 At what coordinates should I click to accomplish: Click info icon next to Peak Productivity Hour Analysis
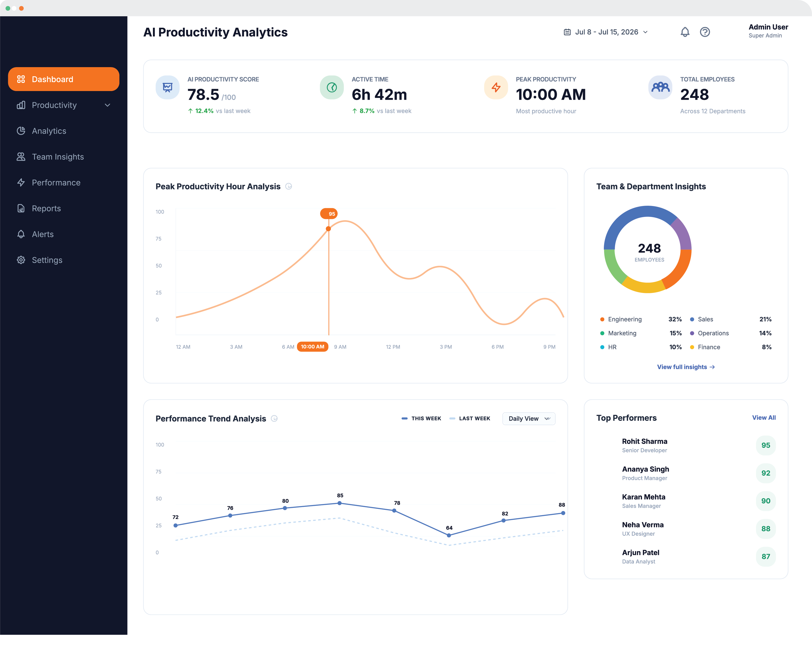289,186
